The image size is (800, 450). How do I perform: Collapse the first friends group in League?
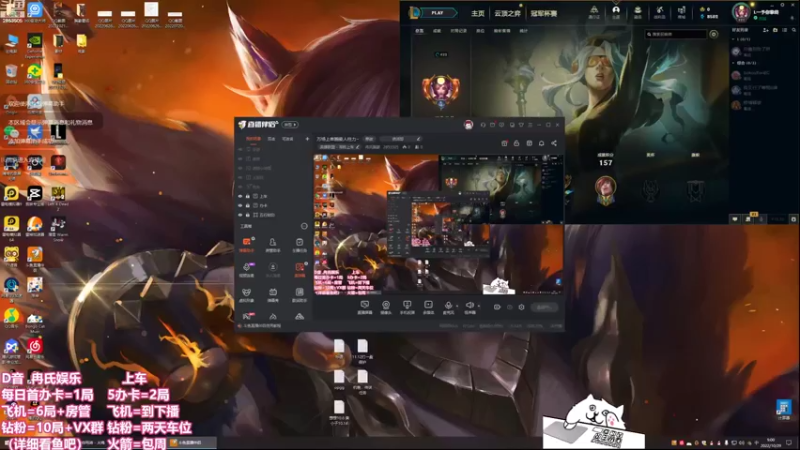click(734, 39)
